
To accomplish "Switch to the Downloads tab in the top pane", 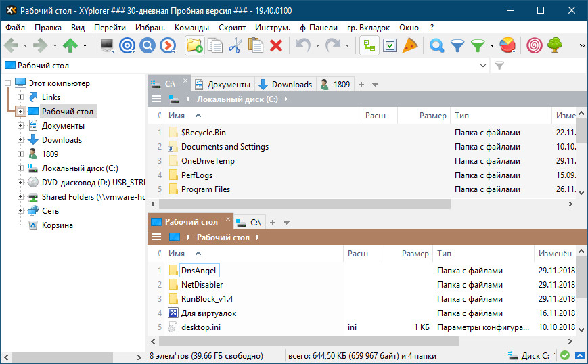I will (286, 85).
